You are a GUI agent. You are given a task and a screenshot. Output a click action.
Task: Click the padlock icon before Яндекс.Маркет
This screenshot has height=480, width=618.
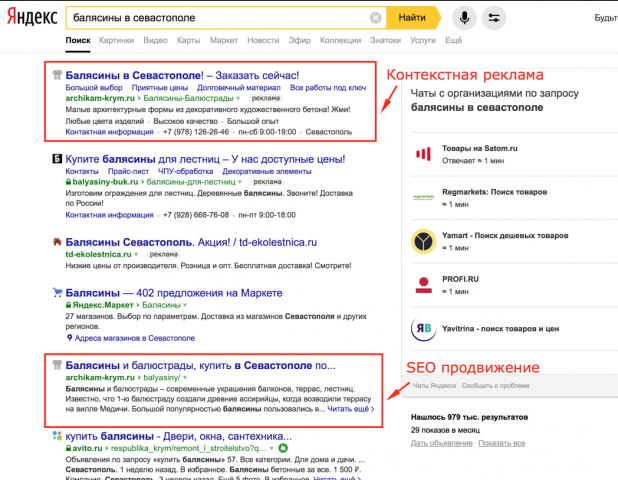click(x=68, y=305)
